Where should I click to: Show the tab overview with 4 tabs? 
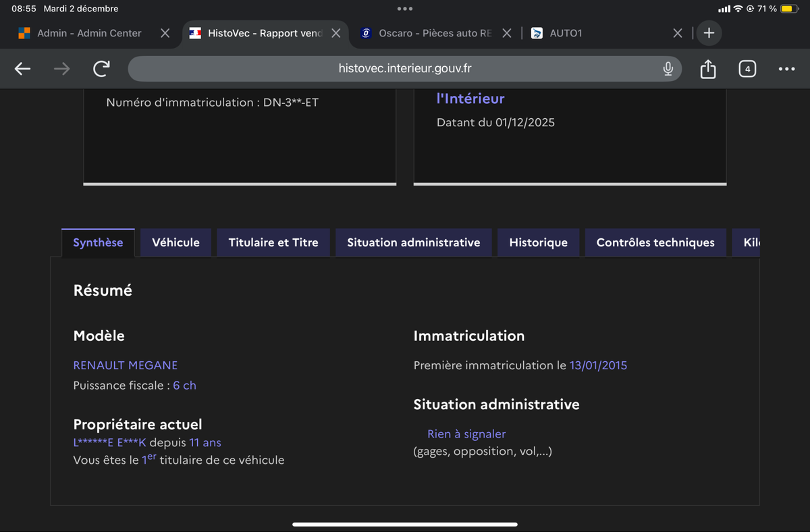(x=747, y=69)
